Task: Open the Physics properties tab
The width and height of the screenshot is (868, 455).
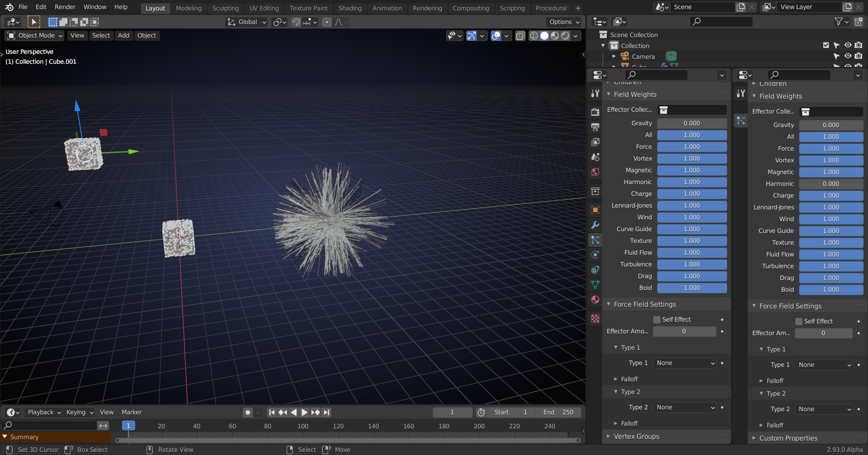Action: coord(595,255)
